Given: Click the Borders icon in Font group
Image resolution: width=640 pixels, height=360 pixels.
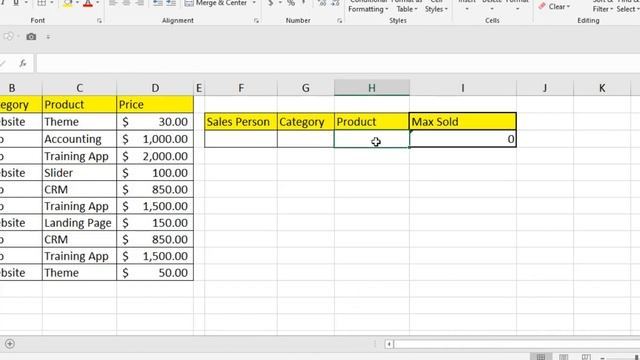Looking at the screenshot, I should click(x=42, y=3).
